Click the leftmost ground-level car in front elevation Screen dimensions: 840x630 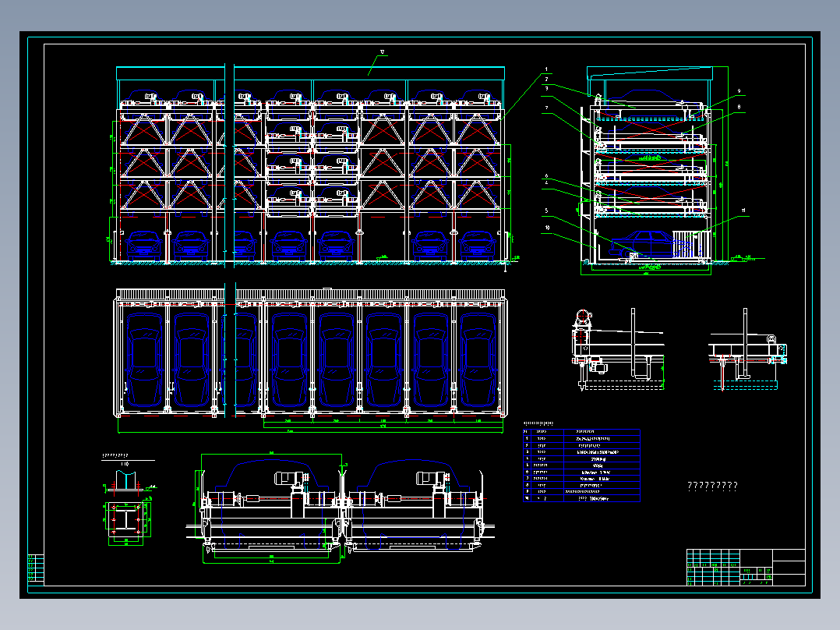click(143, 246)
